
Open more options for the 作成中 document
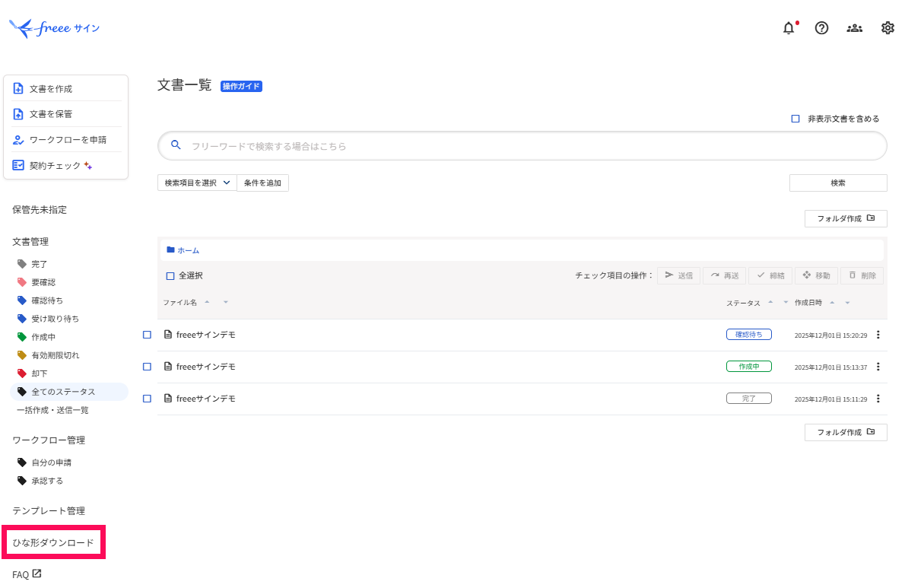(878, 367)
